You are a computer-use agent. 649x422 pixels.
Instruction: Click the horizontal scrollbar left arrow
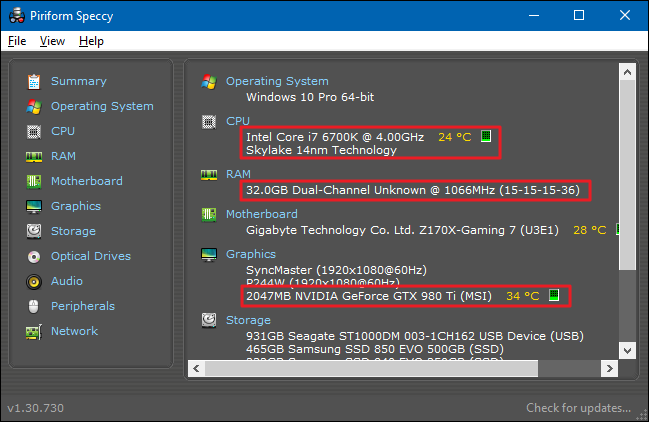click(197, 368)
